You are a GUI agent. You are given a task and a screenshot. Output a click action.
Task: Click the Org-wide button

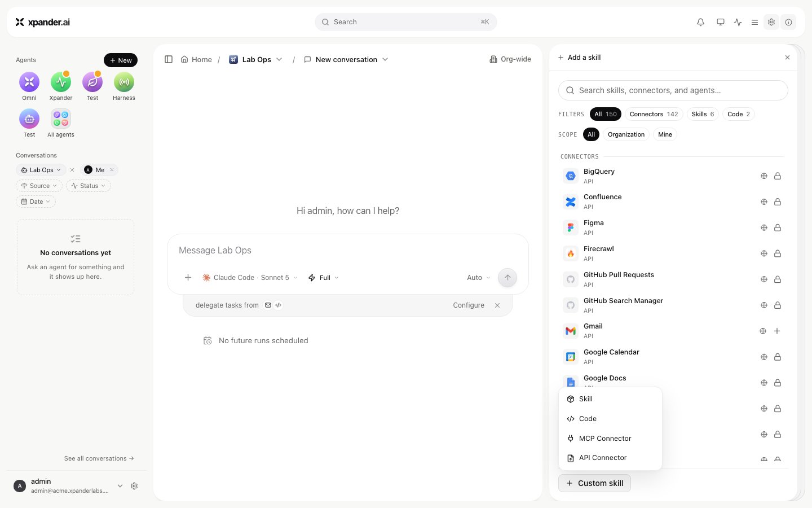[x=510, y=59]
